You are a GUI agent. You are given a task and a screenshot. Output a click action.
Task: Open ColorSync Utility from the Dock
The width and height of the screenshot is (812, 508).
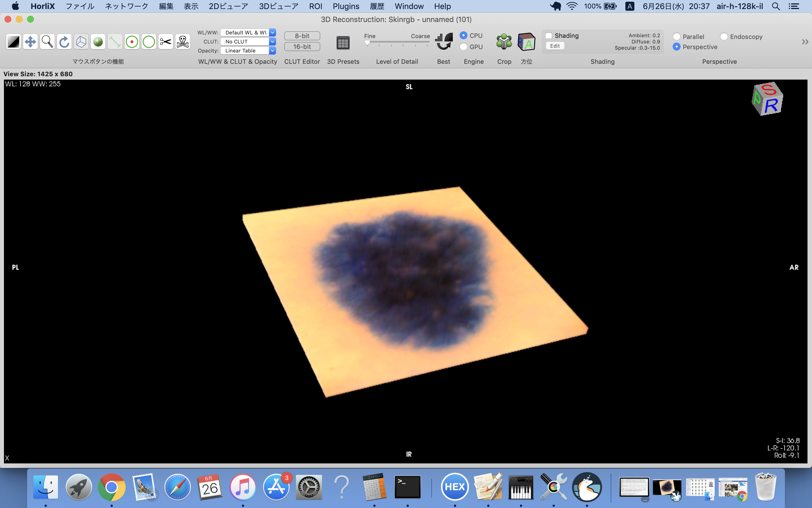(554, 487)
